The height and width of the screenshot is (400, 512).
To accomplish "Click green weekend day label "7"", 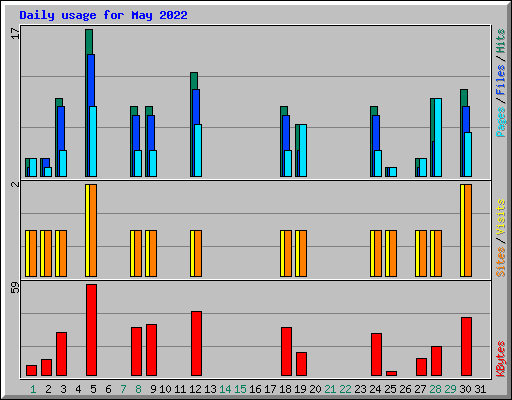I will pyautogui.click(x=123, y=389).
